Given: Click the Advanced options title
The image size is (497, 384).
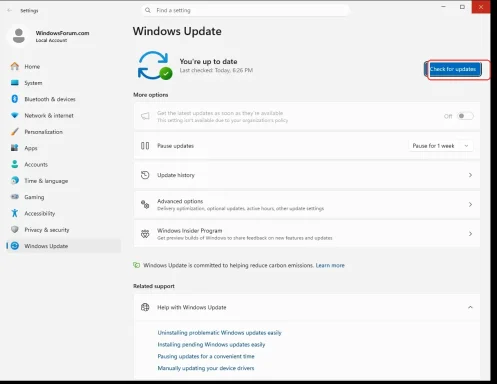Looking at the screenshot, I should tap(180, 201).
